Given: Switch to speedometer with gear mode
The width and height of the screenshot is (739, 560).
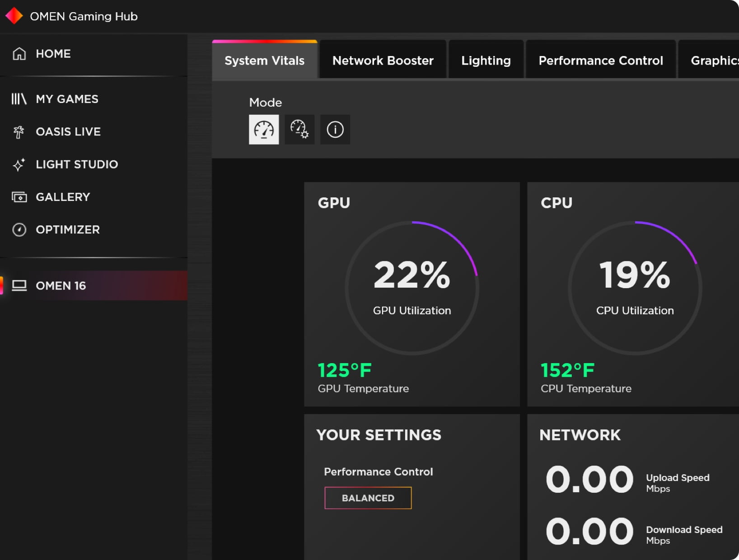Looking at the screenshot, I should tap(299, 130).
